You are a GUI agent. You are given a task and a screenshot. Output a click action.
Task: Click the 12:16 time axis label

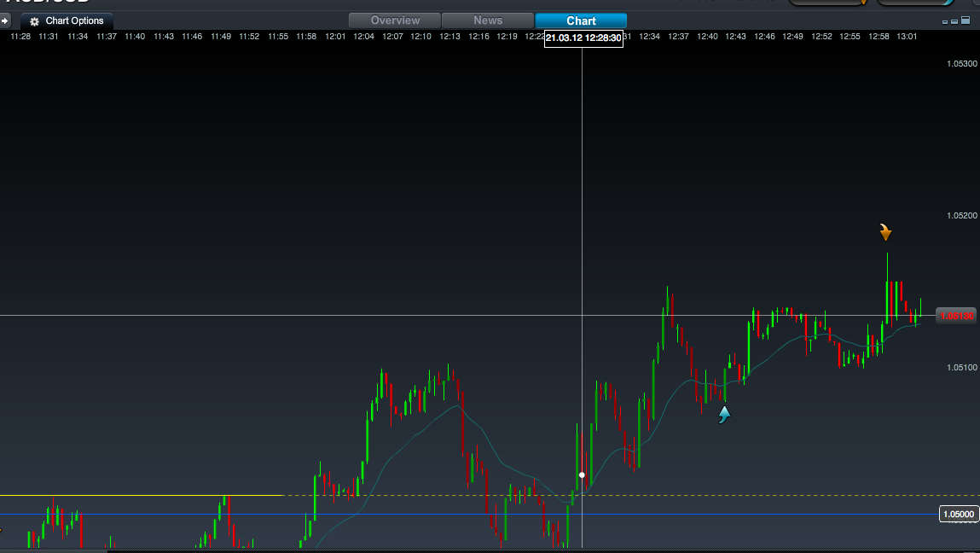click(x=478, y=37)
